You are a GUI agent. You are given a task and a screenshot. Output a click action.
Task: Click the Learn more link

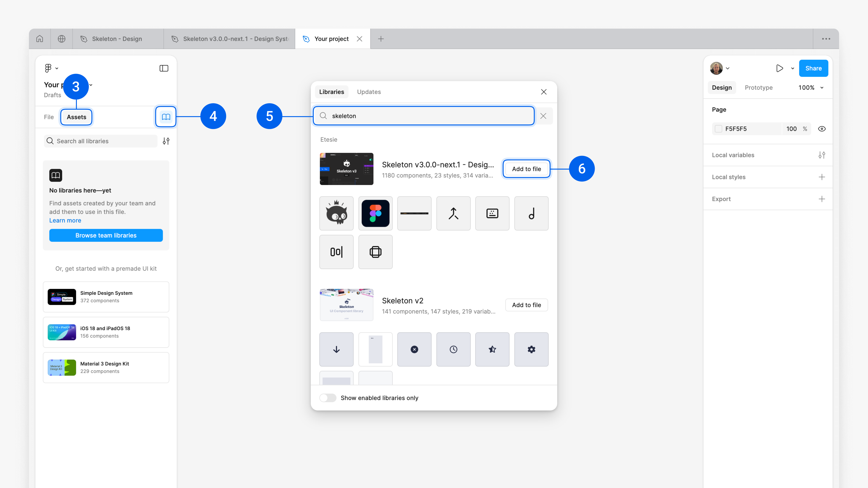65,220
